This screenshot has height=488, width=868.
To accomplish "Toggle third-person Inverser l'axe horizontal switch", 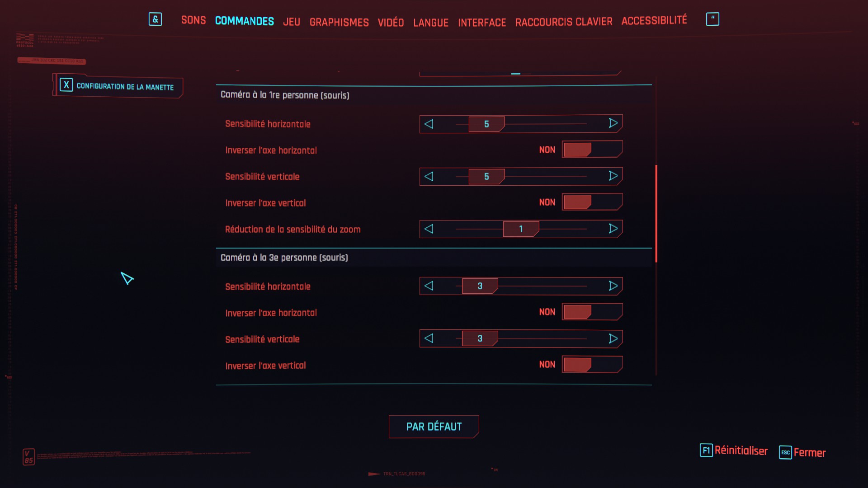I will point(592,312).
